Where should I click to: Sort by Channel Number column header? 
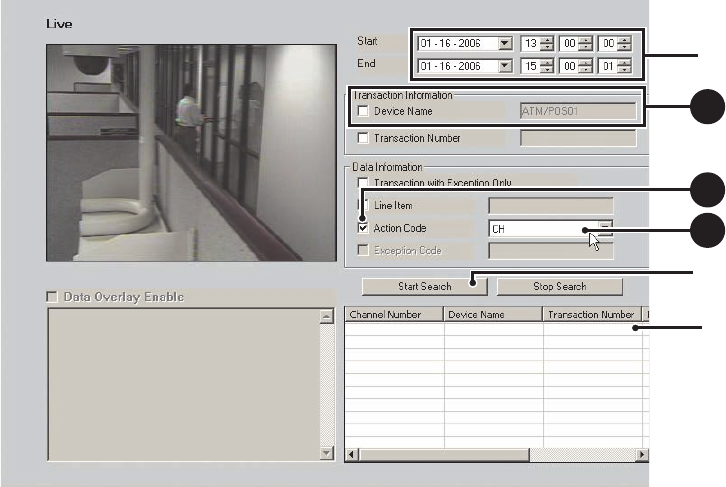tap(394, 314)
